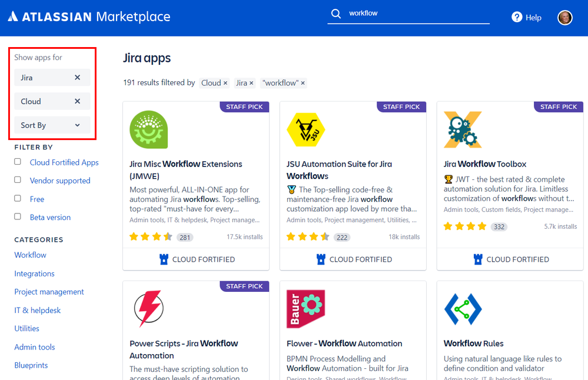588x380 pixels.
Task: Click the 17.5k installs text
Action: [245, 237]
